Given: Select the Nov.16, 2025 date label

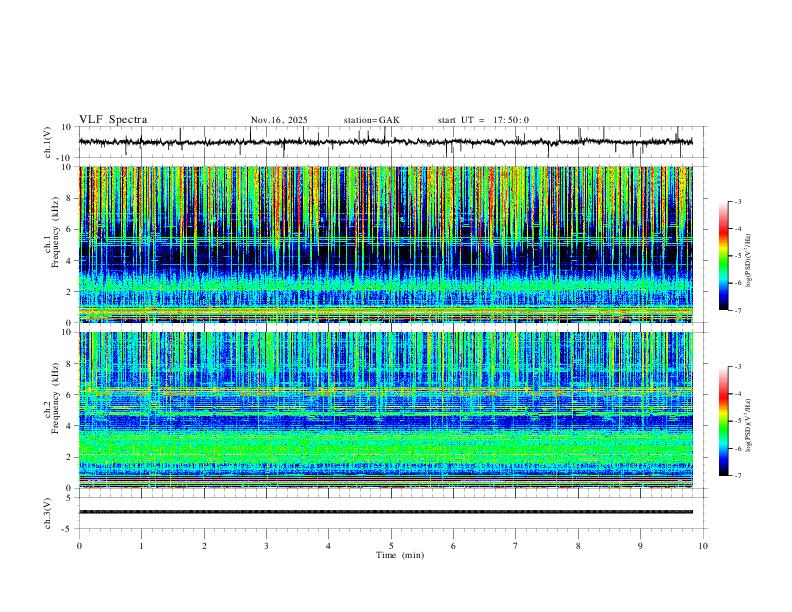Looking at the screenshot, I should click(x=279, y=120).
